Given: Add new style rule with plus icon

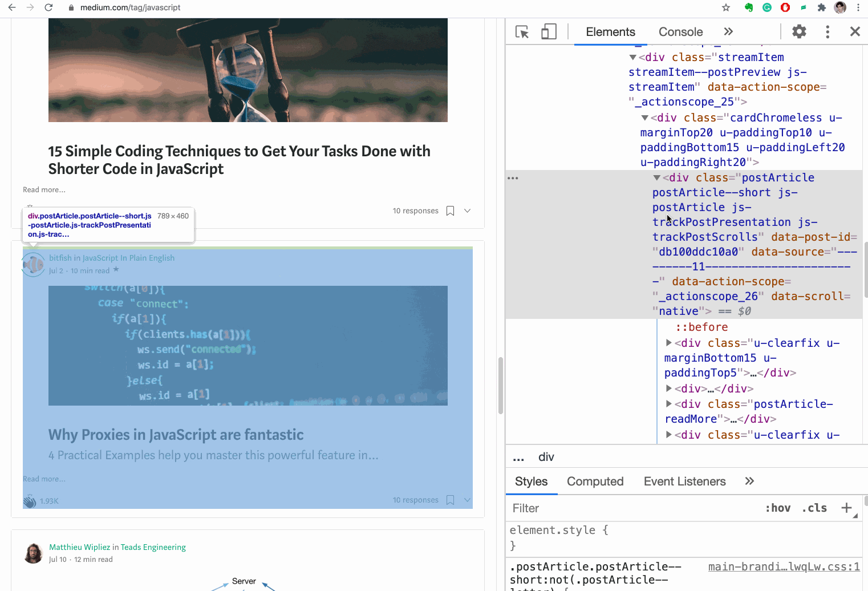Looking at the screenshot, I should [846, 508].
